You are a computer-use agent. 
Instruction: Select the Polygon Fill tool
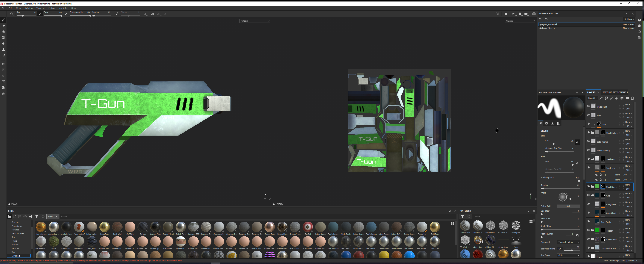coord(3,38)
